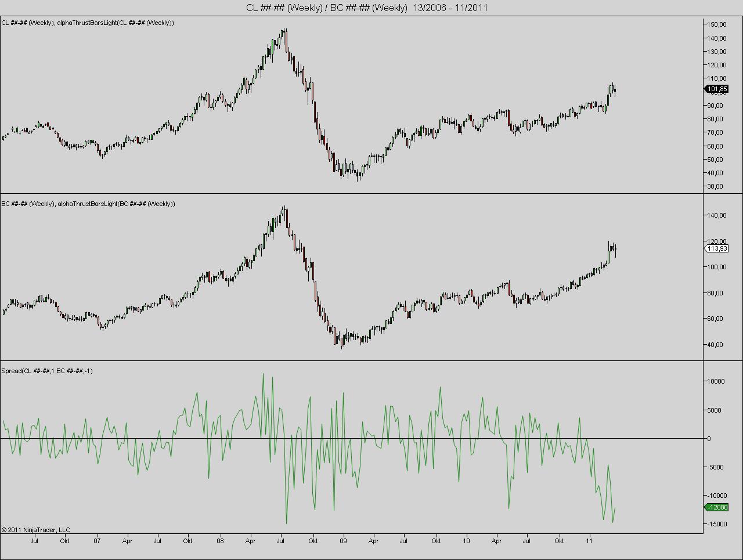743x560 pixels.
Task: Click the 70,00 price axis label
Action: tap(715, 132)
